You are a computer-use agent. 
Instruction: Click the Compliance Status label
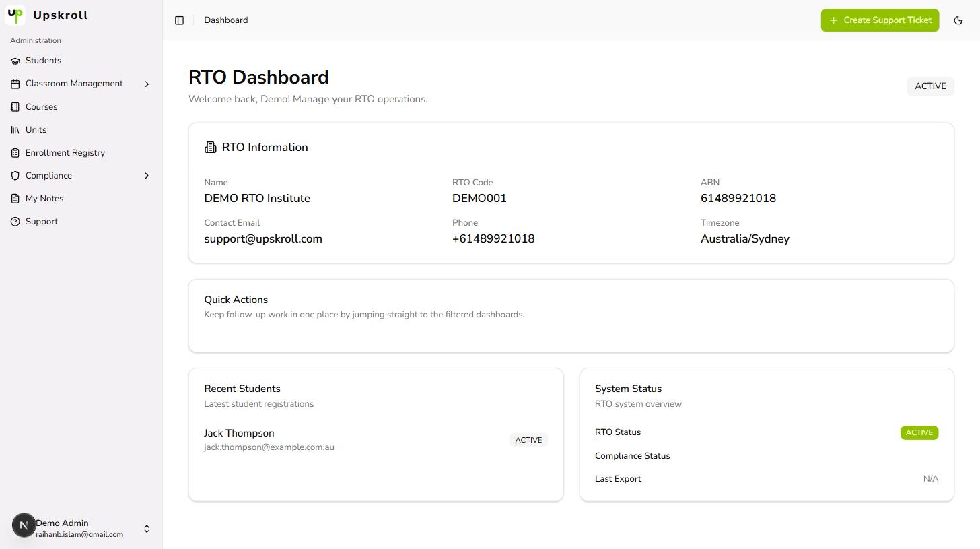point(633,456)
